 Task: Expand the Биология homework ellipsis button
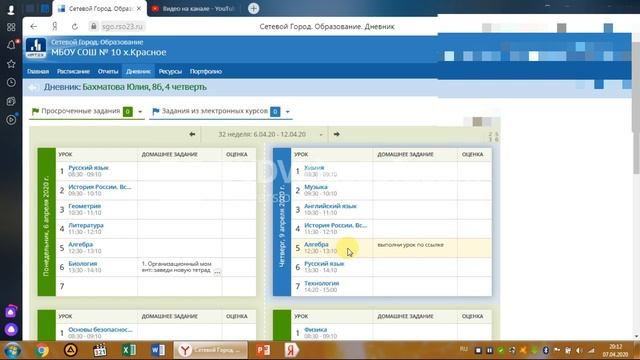coord(217,272)
